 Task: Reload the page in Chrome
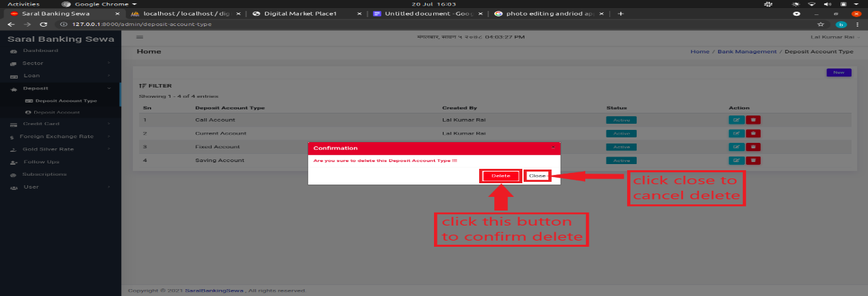43,25
